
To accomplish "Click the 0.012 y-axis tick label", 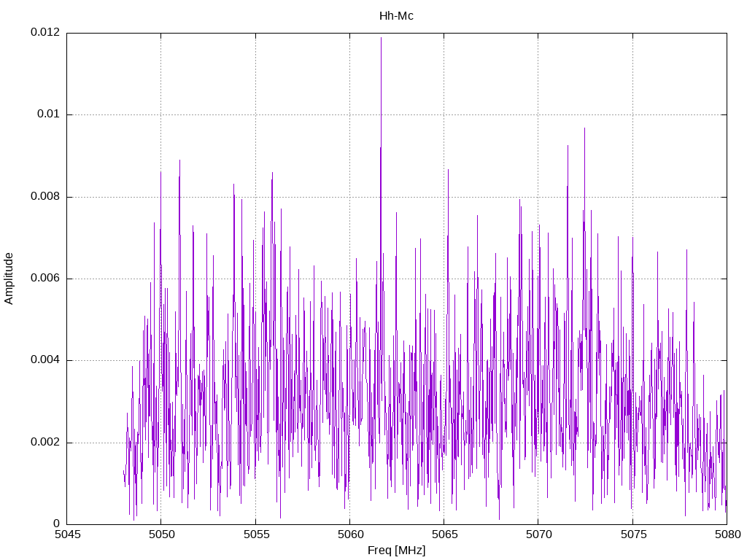I will (45, 32).
